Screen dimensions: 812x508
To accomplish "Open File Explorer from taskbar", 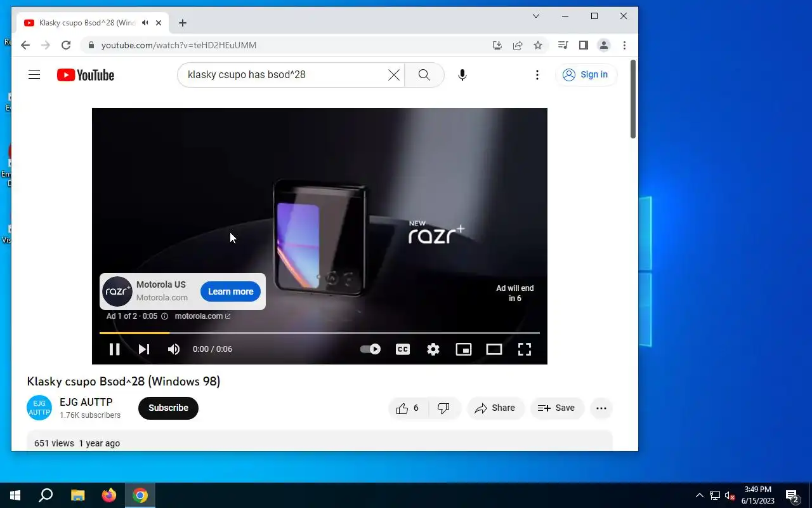I will 77,495.
